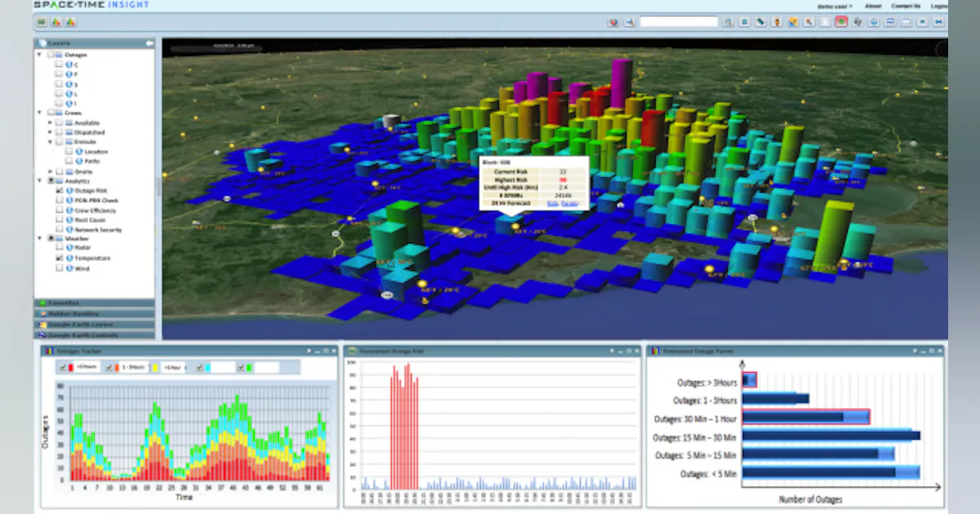Image resolution: width=980 pixels, height=514 pixels.
Task: Enable the Radar layer checkbox
Action: (x=59, y=248)
